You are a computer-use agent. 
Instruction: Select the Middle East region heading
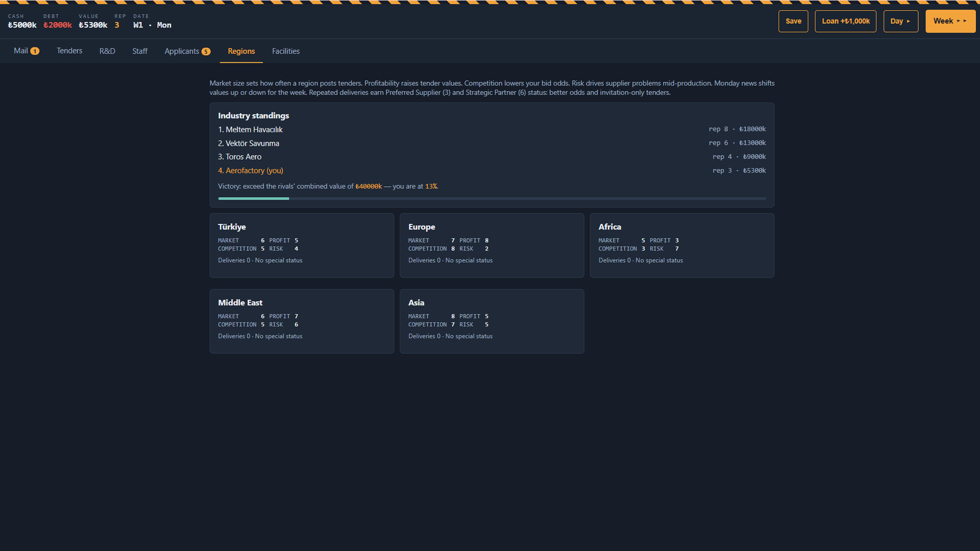click(240, 303)
